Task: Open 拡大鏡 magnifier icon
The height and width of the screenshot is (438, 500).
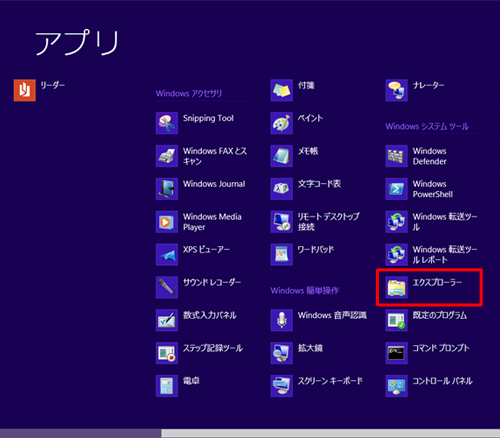Action: (x=282, y=353)
